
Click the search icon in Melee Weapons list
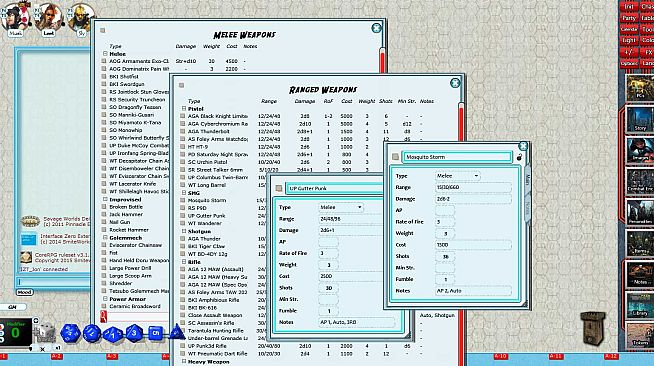(x=103, y=317)
